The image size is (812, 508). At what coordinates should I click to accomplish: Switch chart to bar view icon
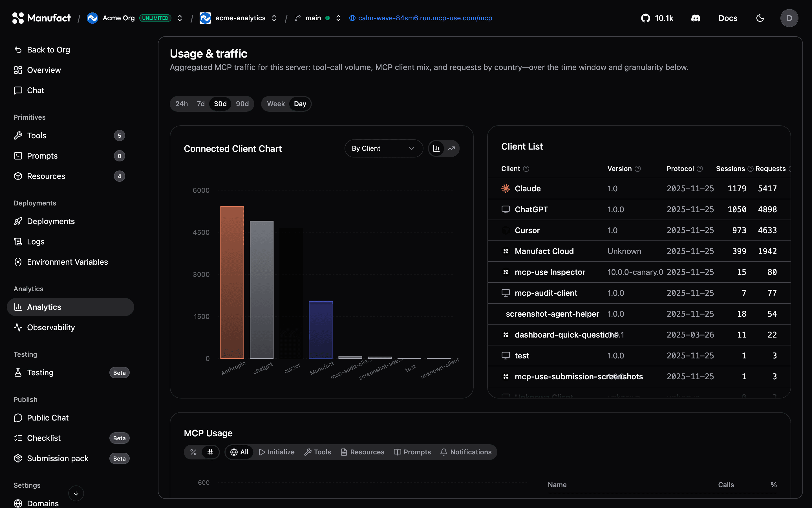[x=436, y=148]
